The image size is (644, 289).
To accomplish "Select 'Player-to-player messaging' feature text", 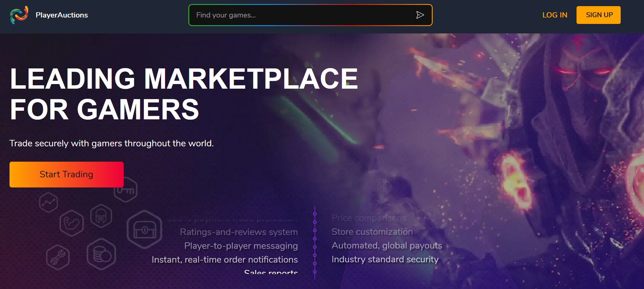I will [241, 246].
